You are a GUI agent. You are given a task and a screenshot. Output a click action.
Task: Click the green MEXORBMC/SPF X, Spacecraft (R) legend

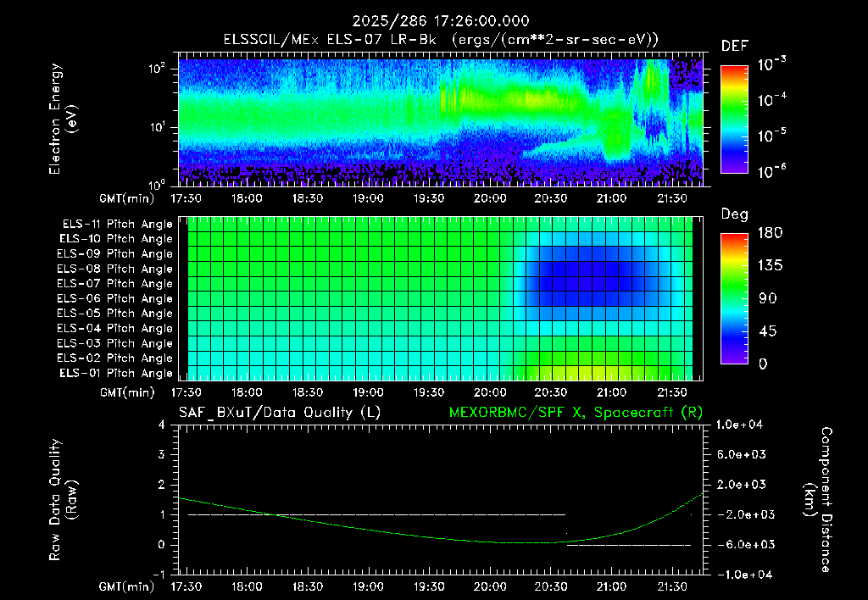[x=576, y=413]
